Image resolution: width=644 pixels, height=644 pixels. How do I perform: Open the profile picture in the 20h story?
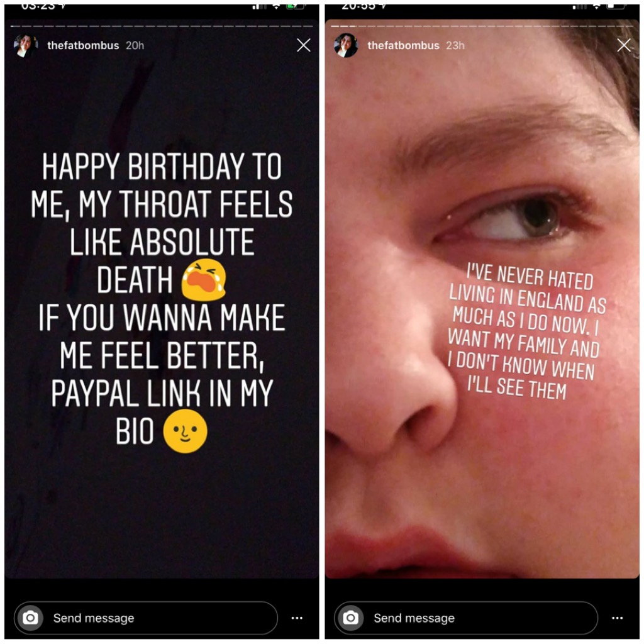pyautogui.click(x=25, y=45)
